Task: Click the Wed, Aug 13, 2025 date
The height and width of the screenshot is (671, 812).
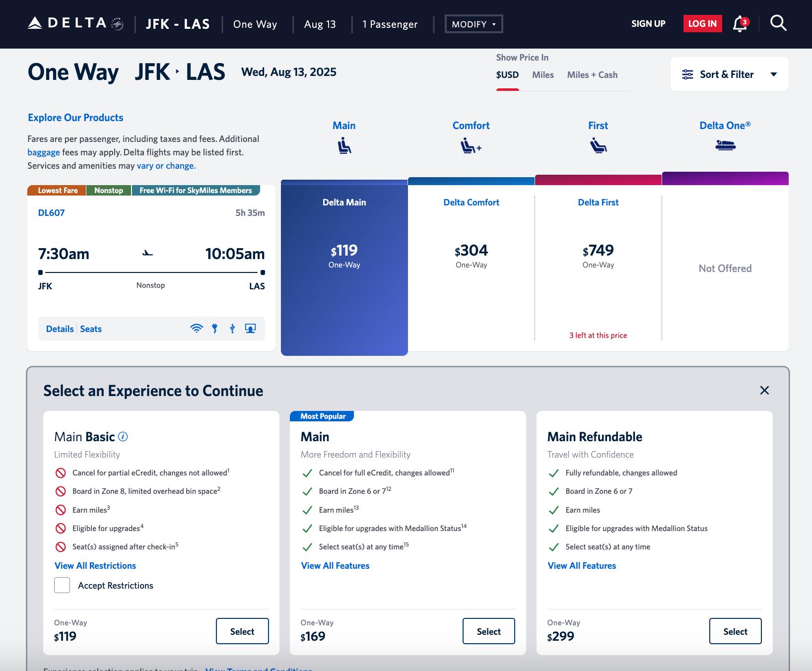Action: [x=289, y=72]
